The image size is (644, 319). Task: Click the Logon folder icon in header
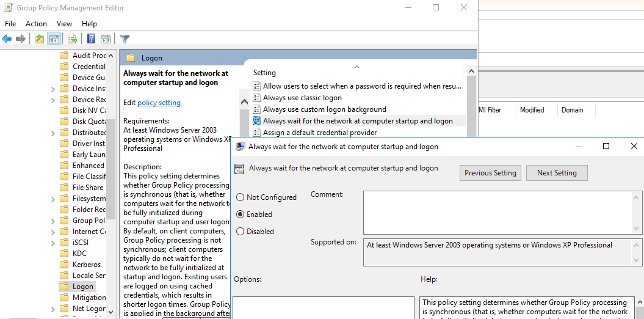(x=131, y=58)
